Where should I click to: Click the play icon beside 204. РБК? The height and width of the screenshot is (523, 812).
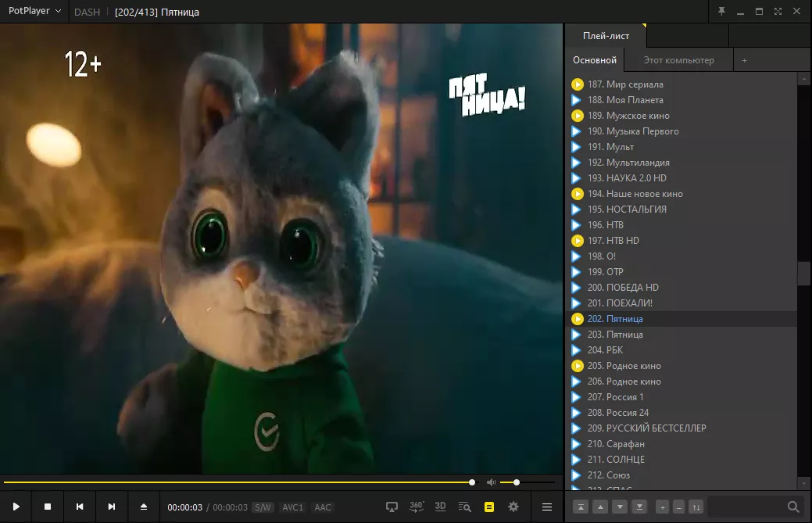click(576, 349)
